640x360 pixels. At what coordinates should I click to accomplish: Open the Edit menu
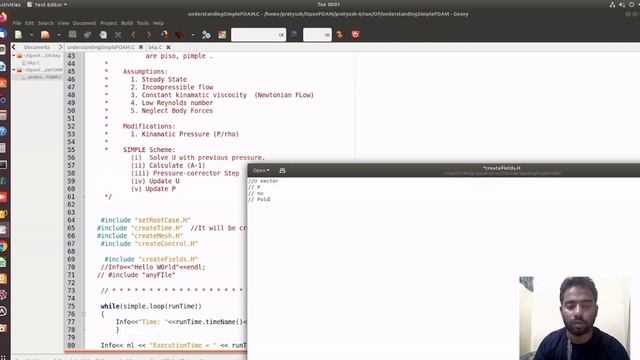pos(29,23)
